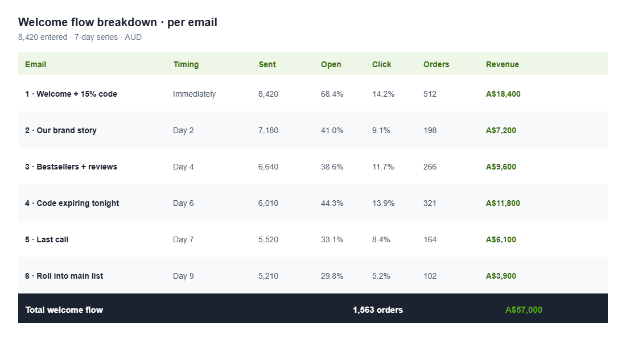Viewport: 626px width, 364px height.
Task: Click the 33.1% open rate
Action: click(332, 239)
